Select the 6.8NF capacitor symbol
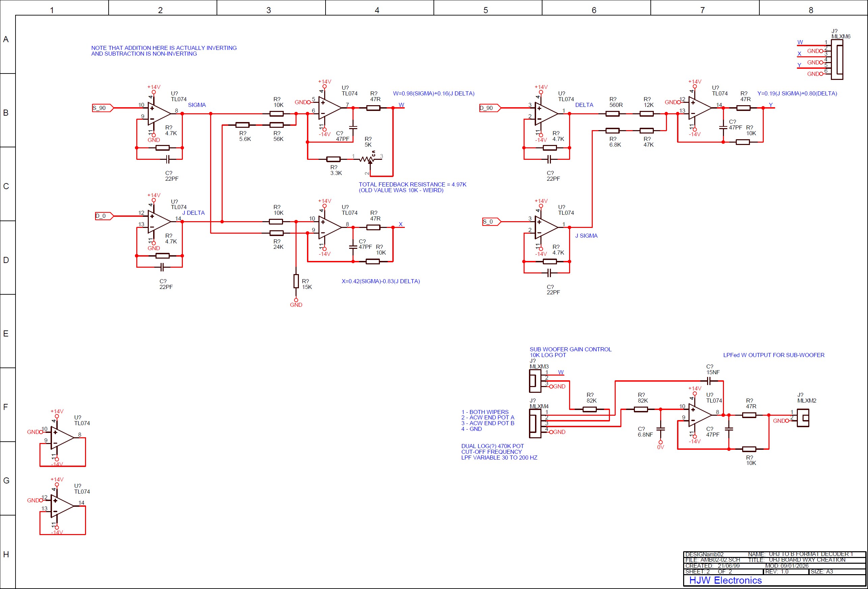The width and height of the screenshot is (868, 589). pyautogui.click(x=660, y=429)
